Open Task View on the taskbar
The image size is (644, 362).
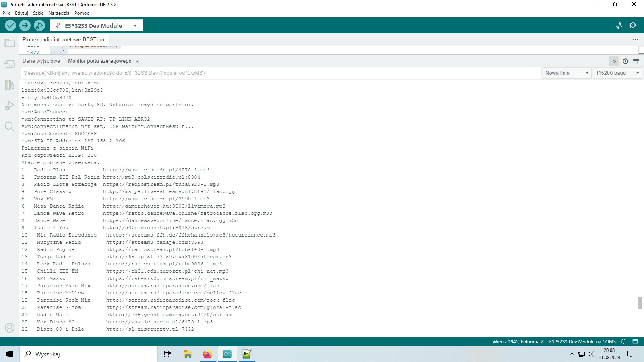pos(167,354)
